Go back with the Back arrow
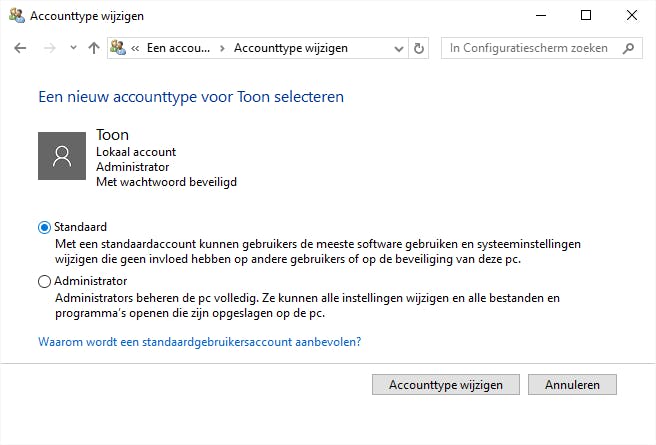Screen dimensions: 656x445 tap(21, 48)
